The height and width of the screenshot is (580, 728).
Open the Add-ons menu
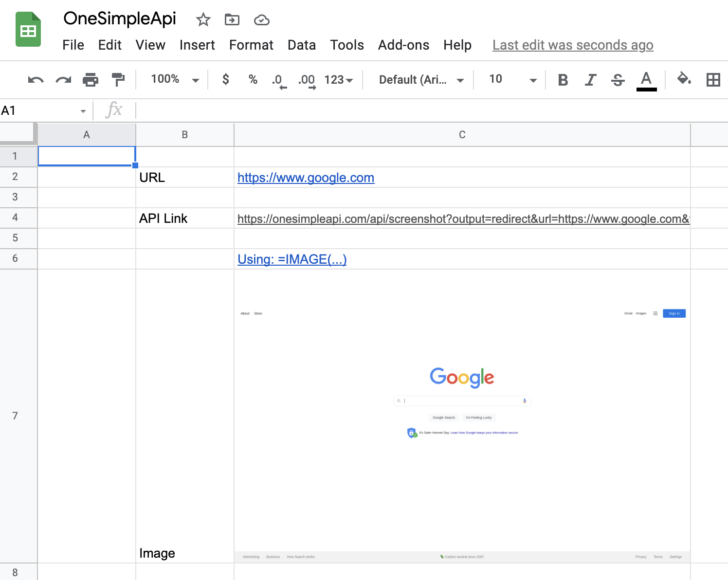tap(403, 45)
